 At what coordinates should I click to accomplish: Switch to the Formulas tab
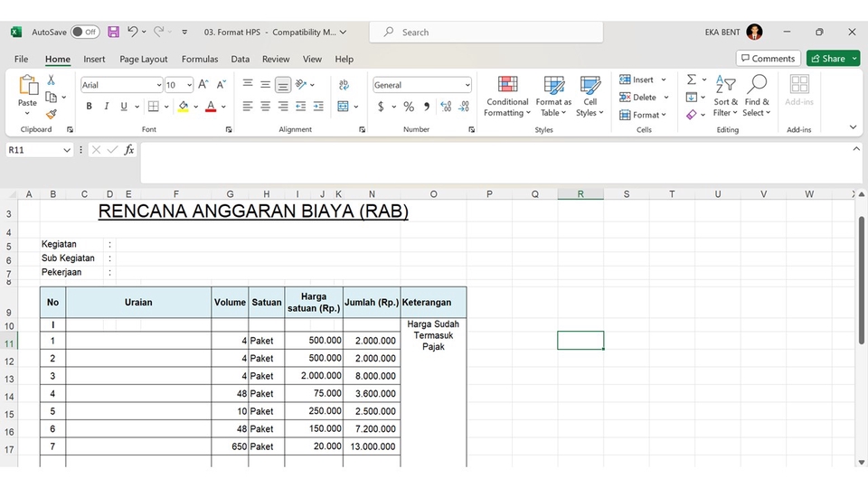[200, 60]
